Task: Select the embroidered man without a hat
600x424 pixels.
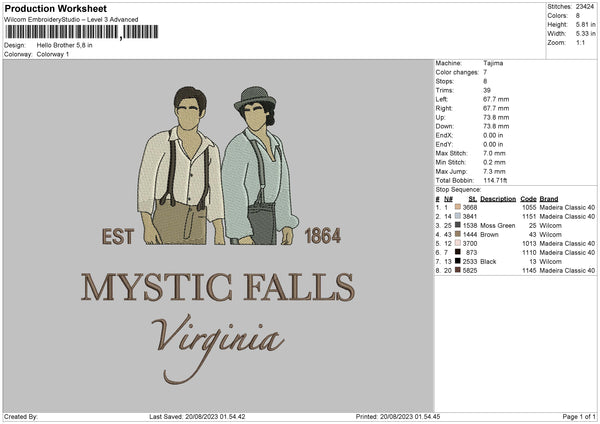Action: pos(180,165)
